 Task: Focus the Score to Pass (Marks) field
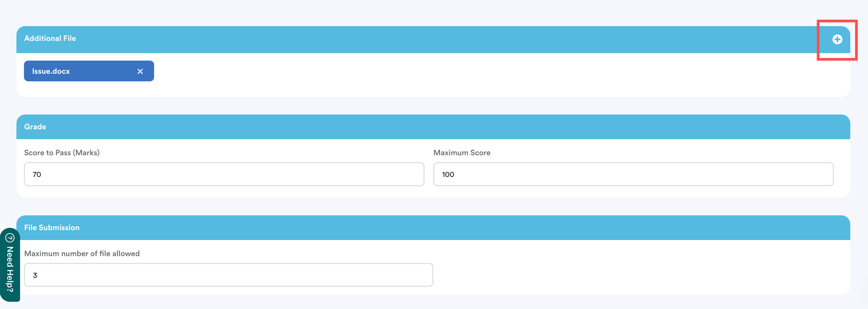click(224, 174)
